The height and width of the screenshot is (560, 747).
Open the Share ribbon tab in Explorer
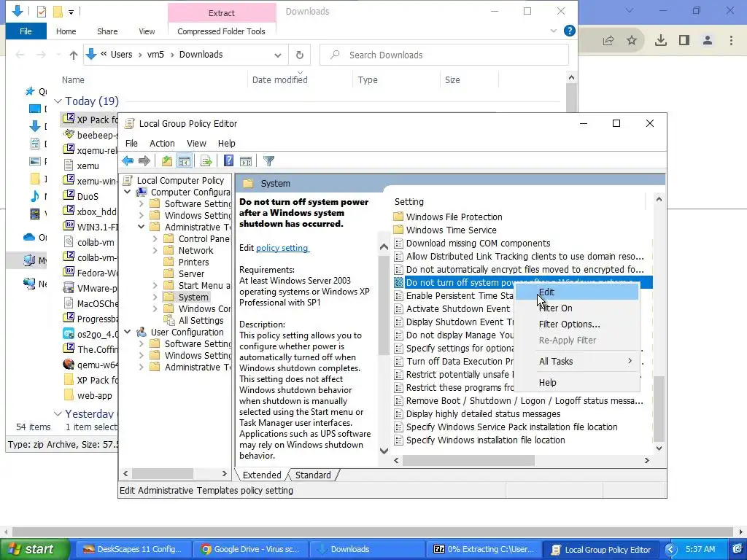pyautogui.click(x=107, y=31)
